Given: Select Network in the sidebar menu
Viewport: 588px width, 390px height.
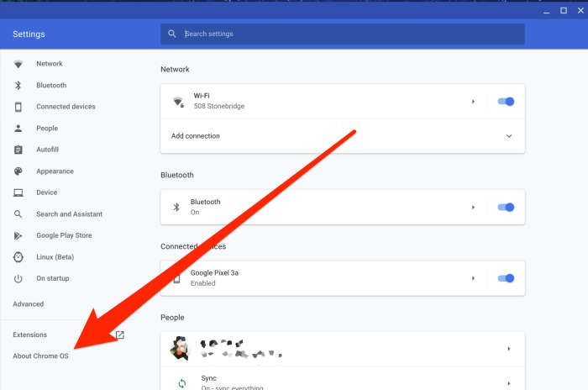Looking at the screenshot, I should [49, 64].
